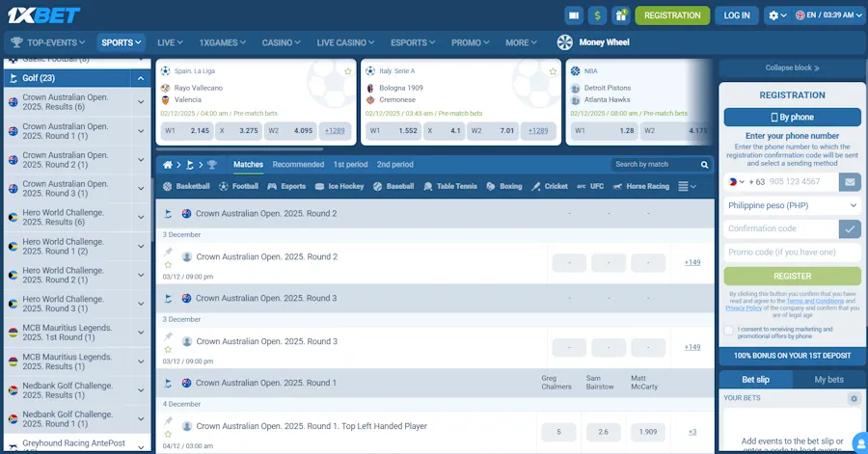Viewport: 868px width, 454px height.
Task: Favorite the Bologna vs Cremonese card
Action: 553,71
